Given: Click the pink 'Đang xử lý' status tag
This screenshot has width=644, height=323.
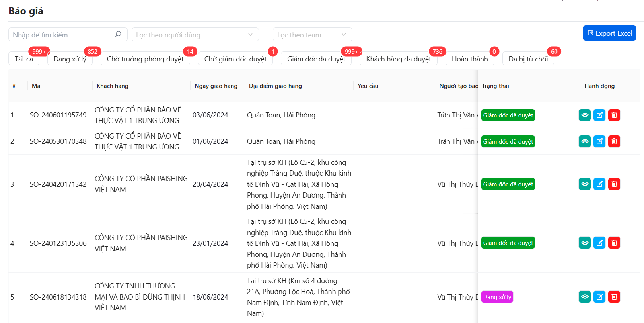Looking at the screenshot, I should tap(497, 297).
